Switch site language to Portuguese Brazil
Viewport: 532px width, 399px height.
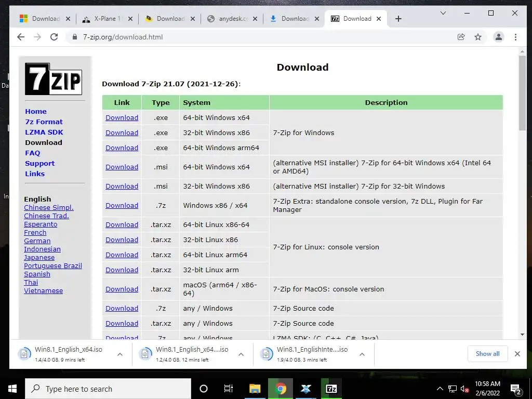[52, 265]
